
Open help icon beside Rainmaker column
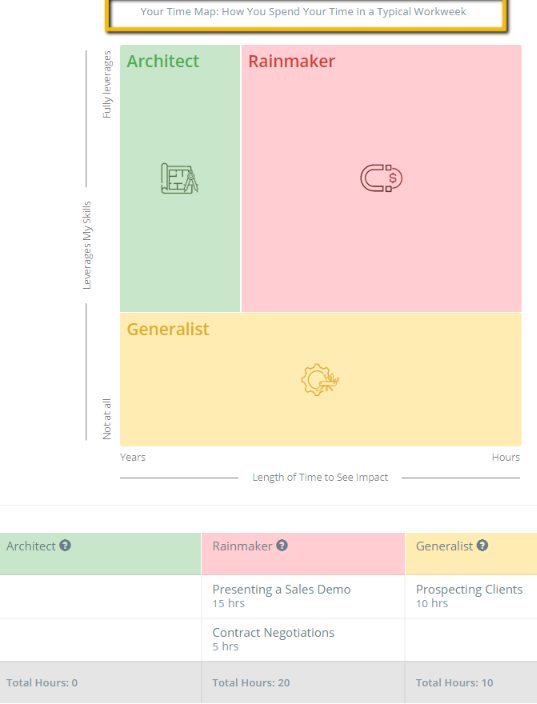point(282,546)
